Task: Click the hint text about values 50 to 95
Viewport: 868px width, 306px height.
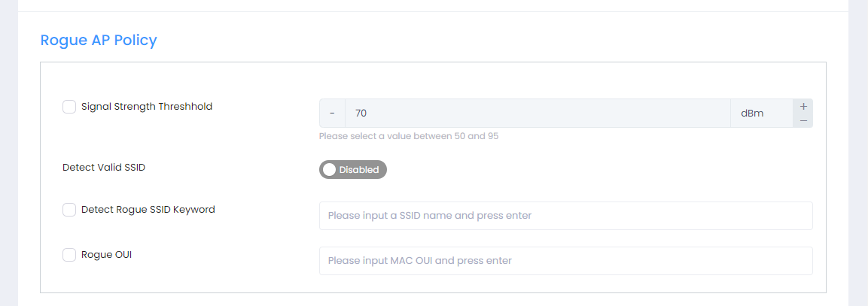Action: (x=409, y=137)
